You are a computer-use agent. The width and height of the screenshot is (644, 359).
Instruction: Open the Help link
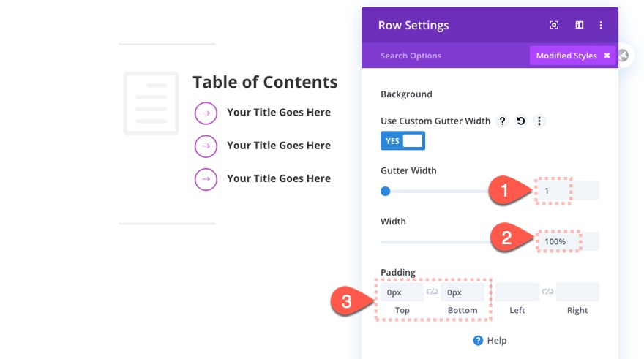(490, 340)
